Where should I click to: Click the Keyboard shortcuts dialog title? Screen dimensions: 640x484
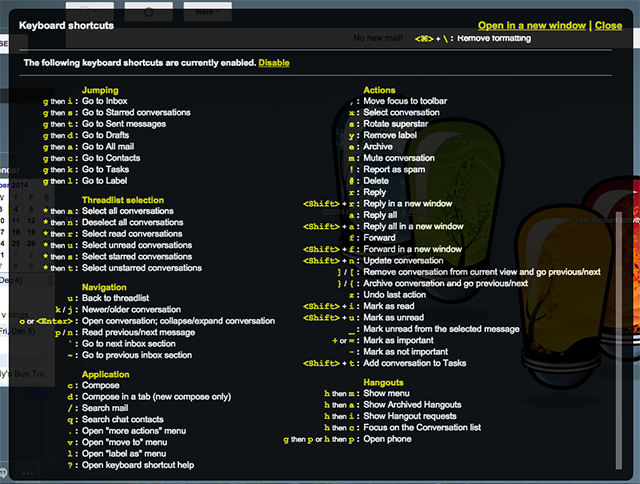click(x=66, y=24)
